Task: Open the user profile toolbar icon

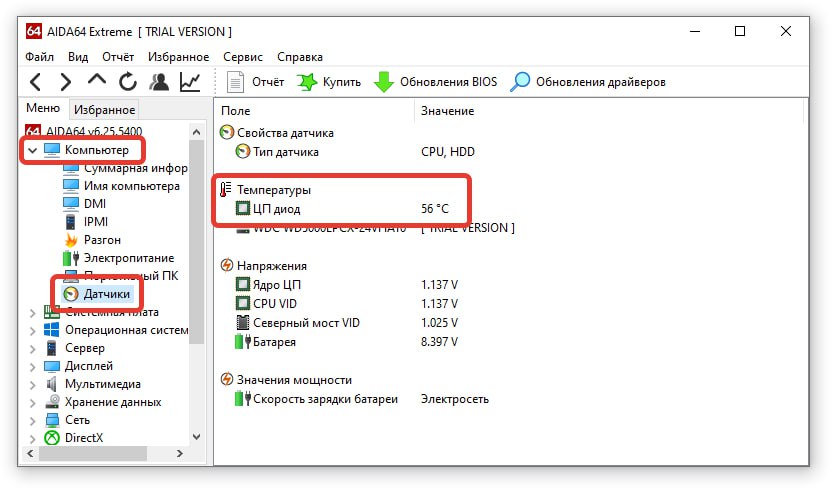Action: (158, 82)
